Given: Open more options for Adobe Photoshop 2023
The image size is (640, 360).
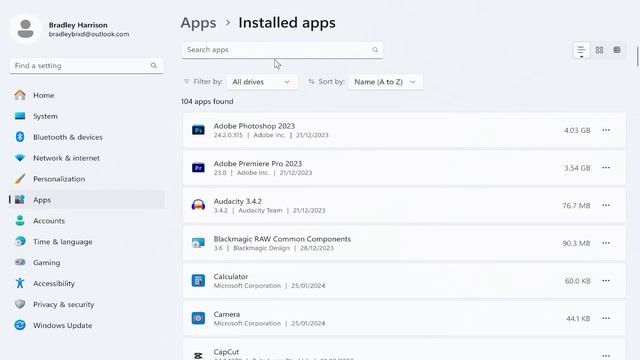Looking at the screenshot, I should pos(606,130).
